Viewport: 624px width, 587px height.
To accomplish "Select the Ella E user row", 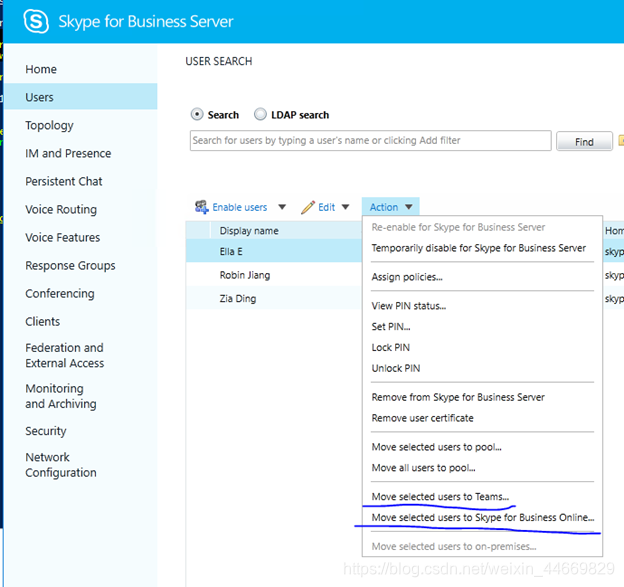I will coord(274,252).
